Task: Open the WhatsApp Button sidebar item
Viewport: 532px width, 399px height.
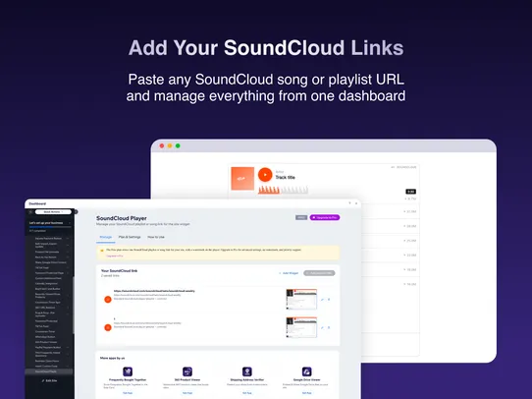Action: coord(45,337)
